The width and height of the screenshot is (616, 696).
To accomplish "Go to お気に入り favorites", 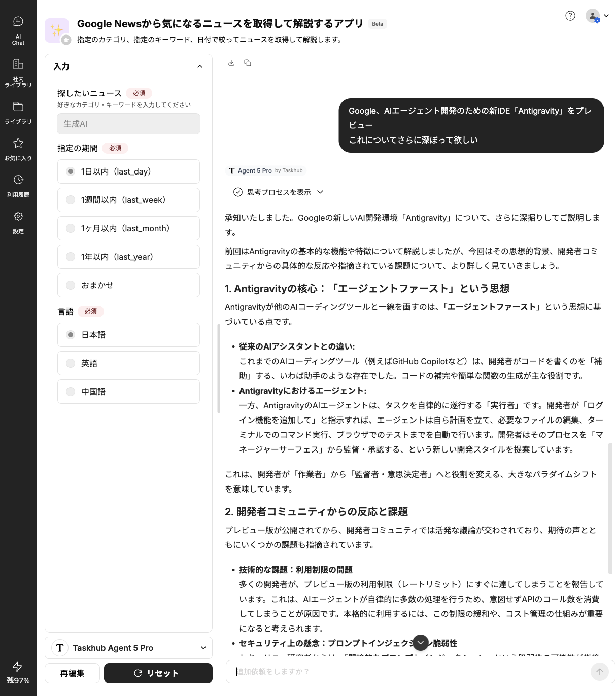I will pos(18,149).
